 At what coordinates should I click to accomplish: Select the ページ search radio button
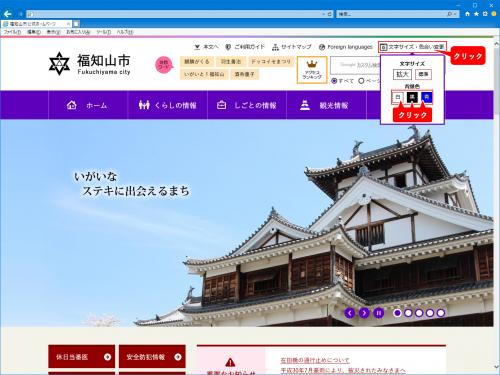pyautogui.click(x=361, y=81)
